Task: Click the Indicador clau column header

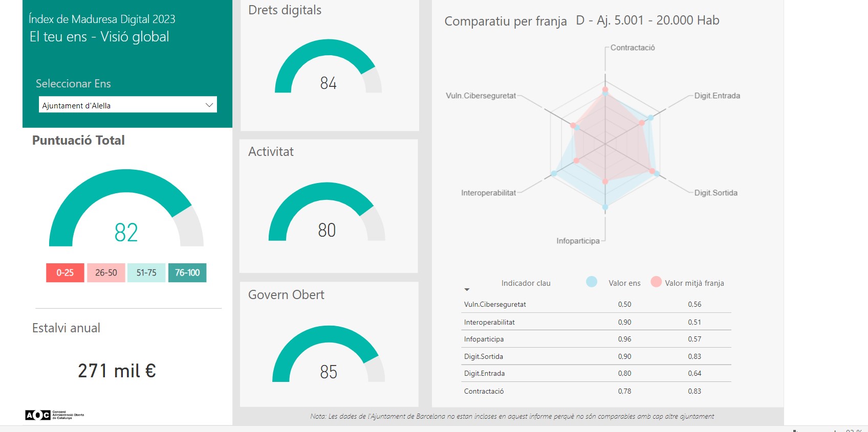Action: 526,283
